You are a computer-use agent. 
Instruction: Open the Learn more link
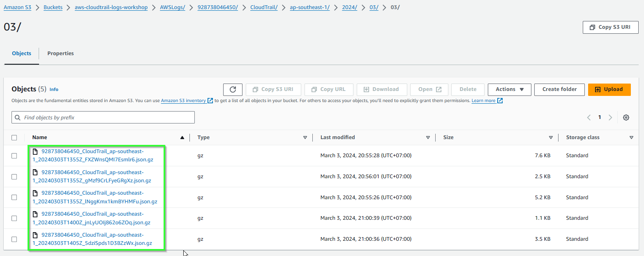coord(483,100)
